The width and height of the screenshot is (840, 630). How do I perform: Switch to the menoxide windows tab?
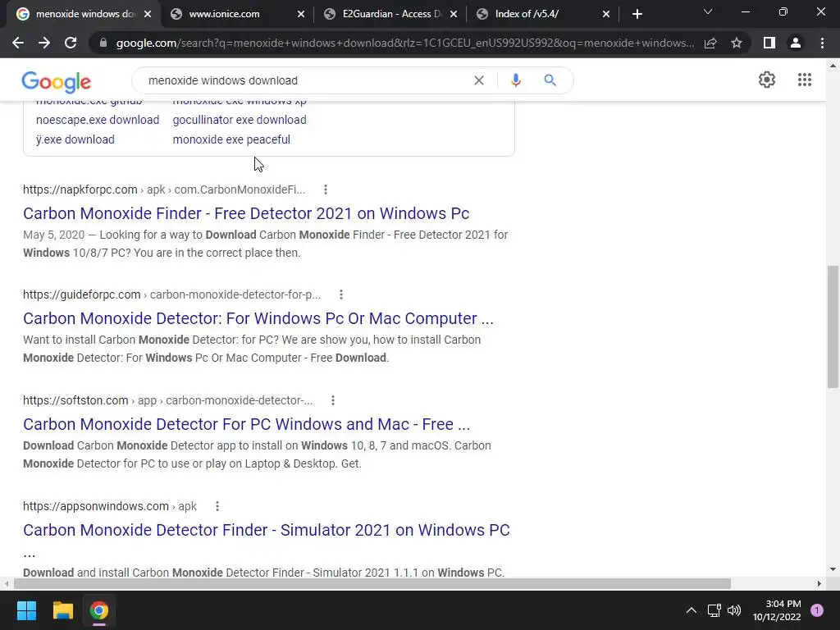tap(84, 14)
